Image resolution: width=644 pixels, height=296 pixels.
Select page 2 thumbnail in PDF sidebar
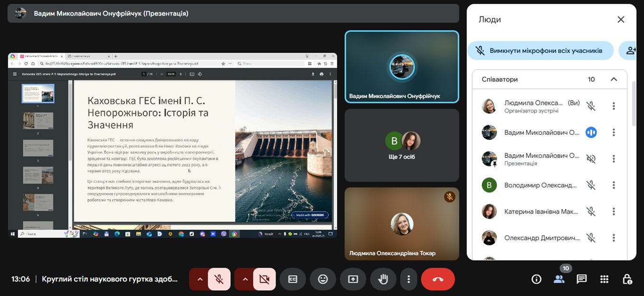pyautogui.click(x=38, y=121)
